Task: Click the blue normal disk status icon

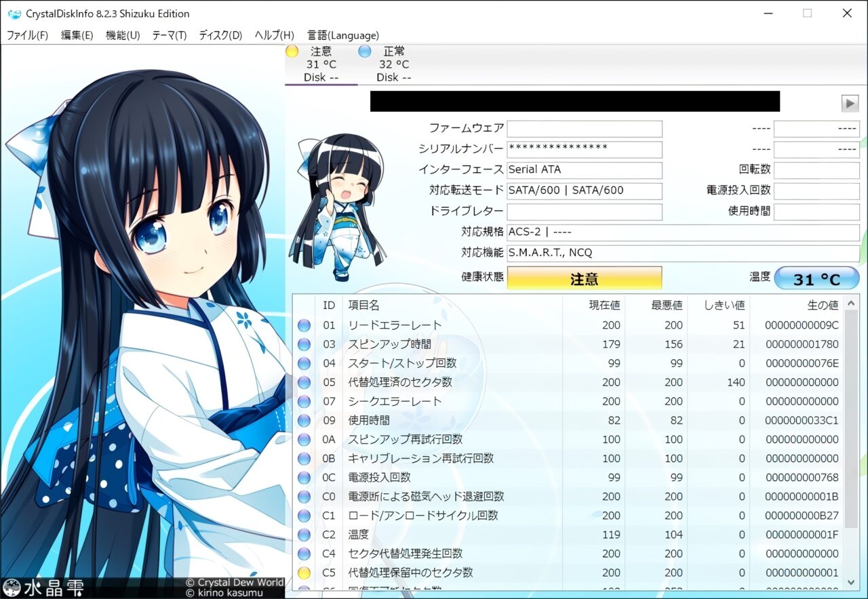Action: pyautogui.click(x=365, y=51)
